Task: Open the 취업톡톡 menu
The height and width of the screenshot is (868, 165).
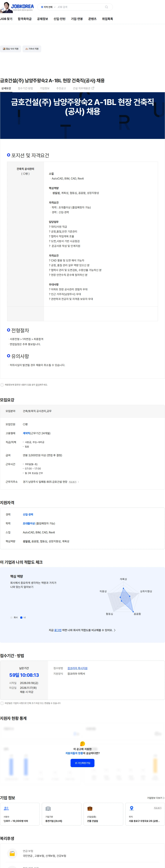Action: (107, 19)
